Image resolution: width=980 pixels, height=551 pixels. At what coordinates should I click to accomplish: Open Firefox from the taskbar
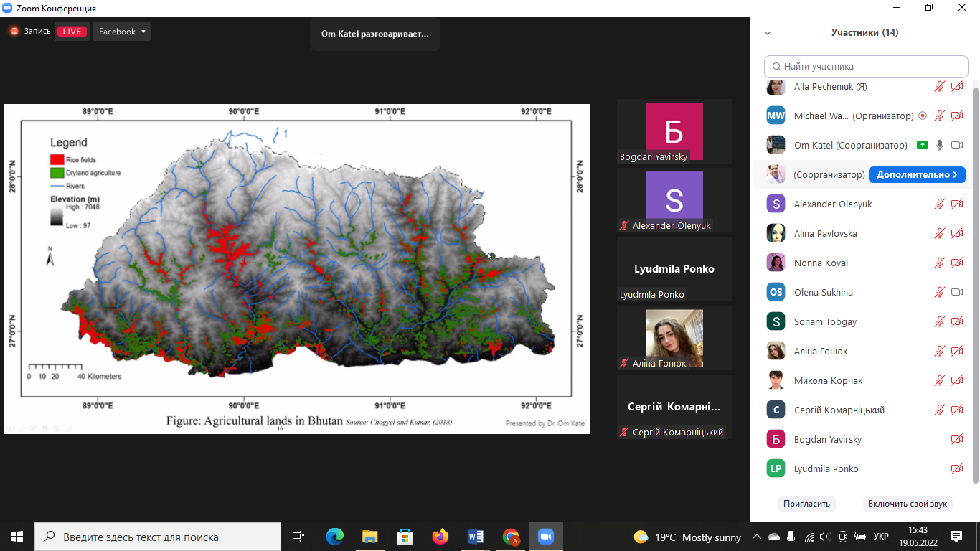[x=440, y=537]
